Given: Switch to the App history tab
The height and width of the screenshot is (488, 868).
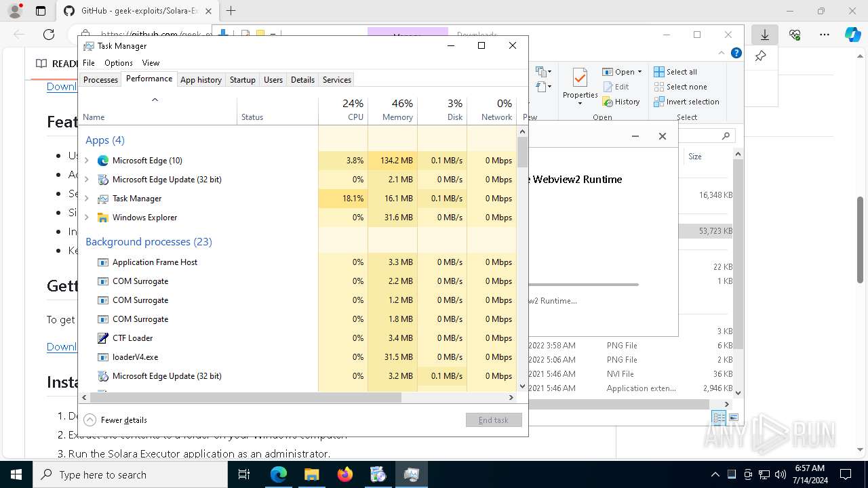Looking at the screenshot, I should [x=201, y=80].
